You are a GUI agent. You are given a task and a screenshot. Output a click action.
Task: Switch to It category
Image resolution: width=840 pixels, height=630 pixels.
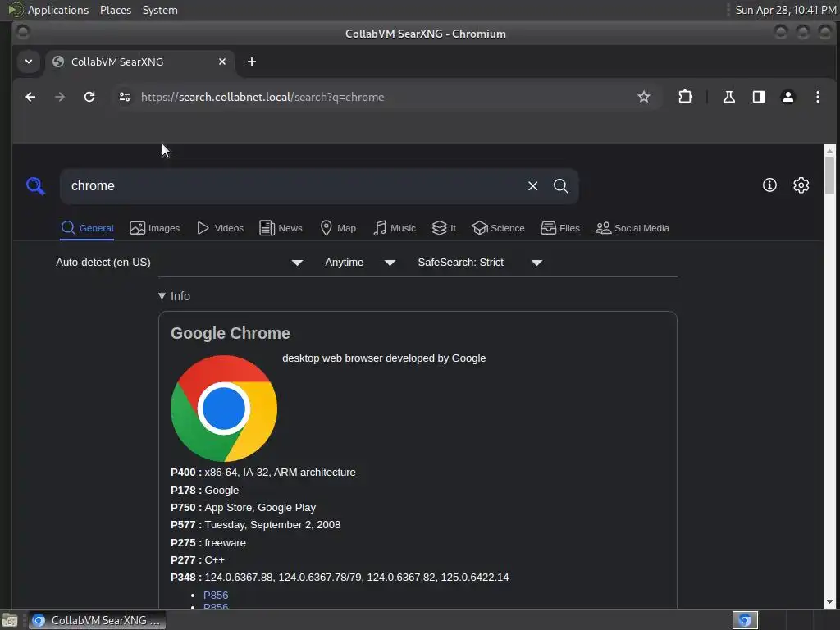coord(444,228)
